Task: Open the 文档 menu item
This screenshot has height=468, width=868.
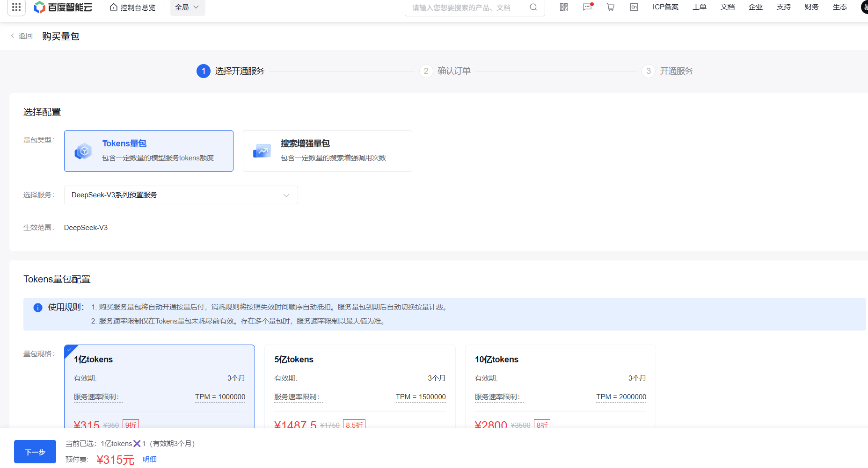Action: point(728,7)
